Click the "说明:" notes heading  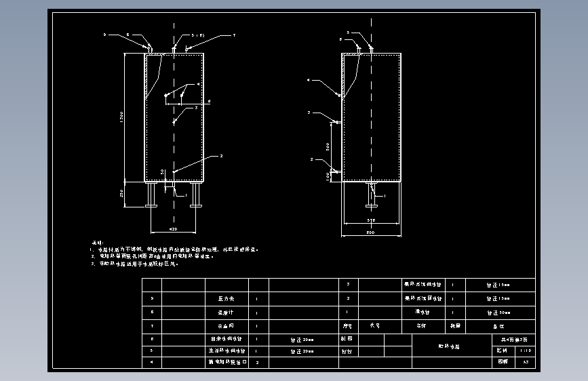tap(98, 243)
